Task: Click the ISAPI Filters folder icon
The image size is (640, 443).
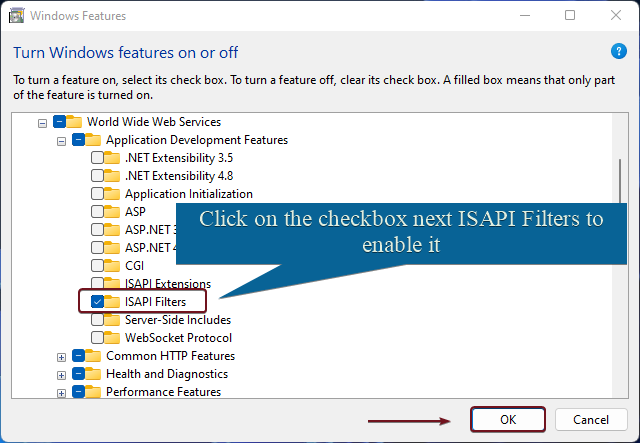Action: point(112,301)
